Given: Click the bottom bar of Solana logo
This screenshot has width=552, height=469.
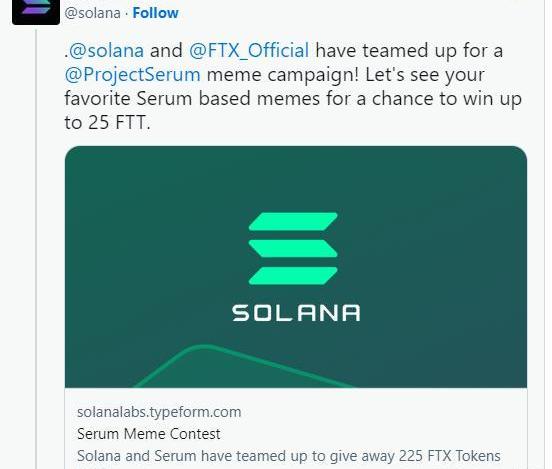Looking at the screenshot, I should click(293, 276).
